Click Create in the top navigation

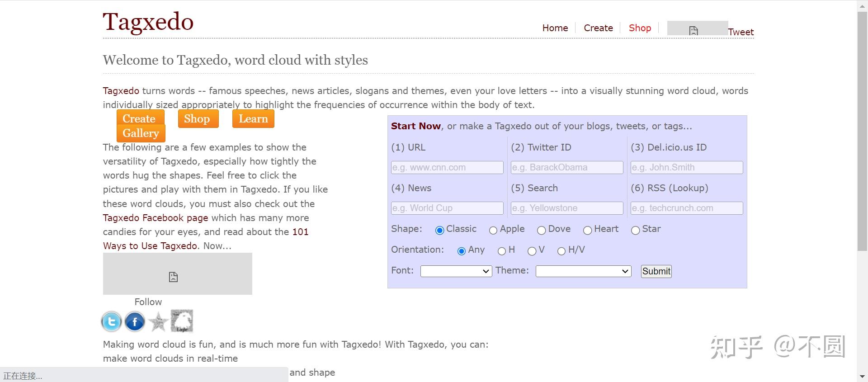[x=598, y=28]
